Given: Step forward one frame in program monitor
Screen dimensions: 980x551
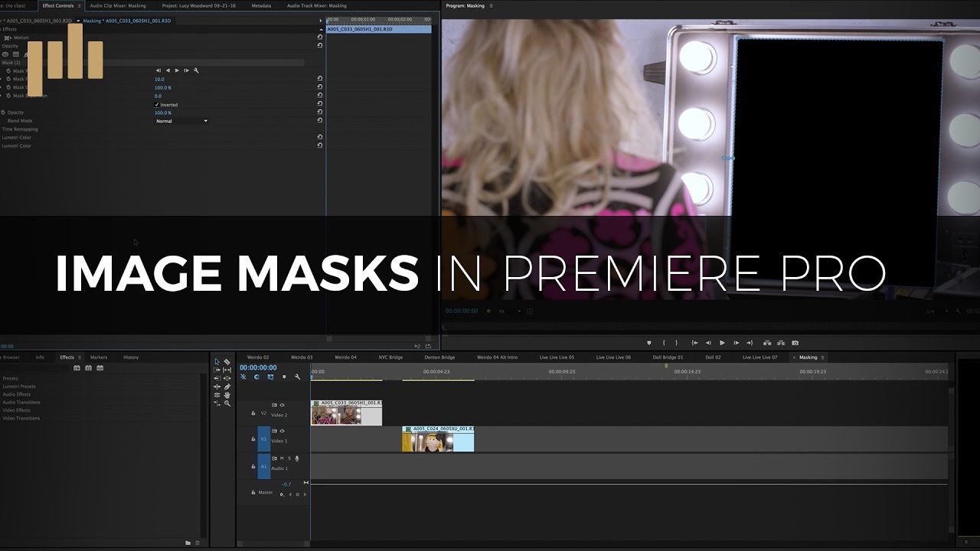Looking at the screenshot, I should click(x=736, y=343).
